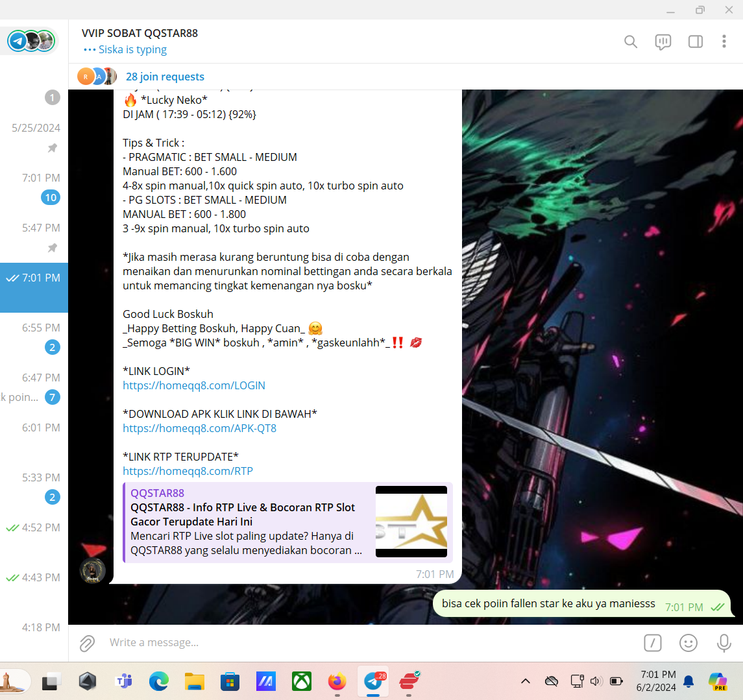Click the attach file paperclip icon
The width and height of the screenshot is (743, 700).
pyautogui.click(x=87, y=643)
